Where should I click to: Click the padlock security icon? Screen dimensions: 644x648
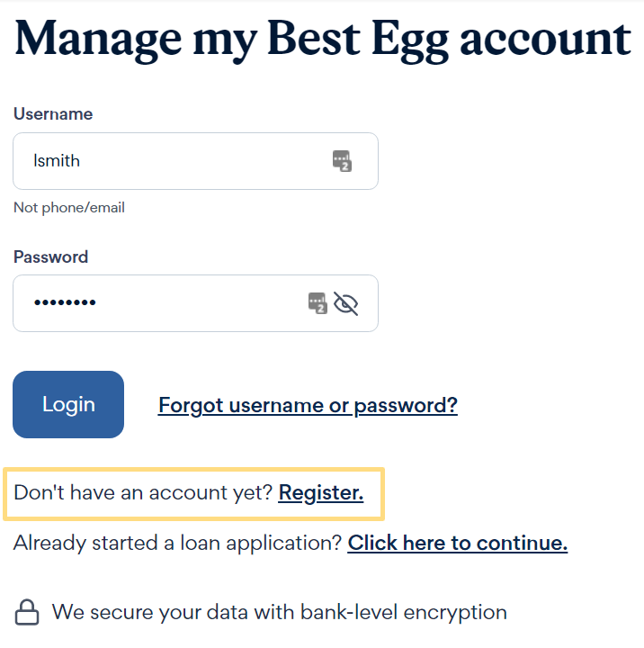click(28, 614)
